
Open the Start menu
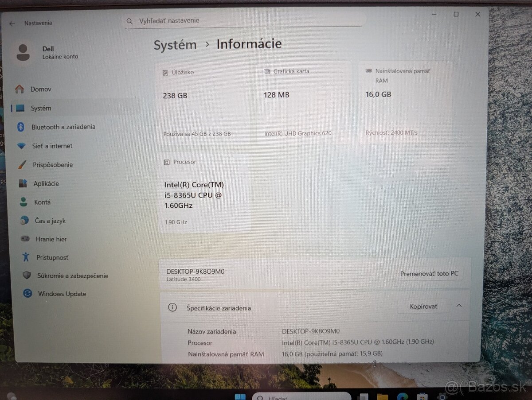point(240,396)
